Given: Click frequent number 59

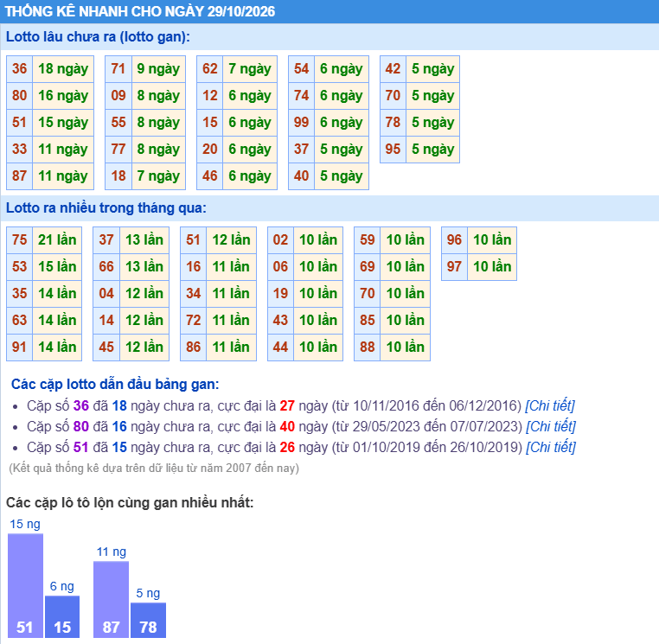Looking at the screenshot, I should [368, 240].
